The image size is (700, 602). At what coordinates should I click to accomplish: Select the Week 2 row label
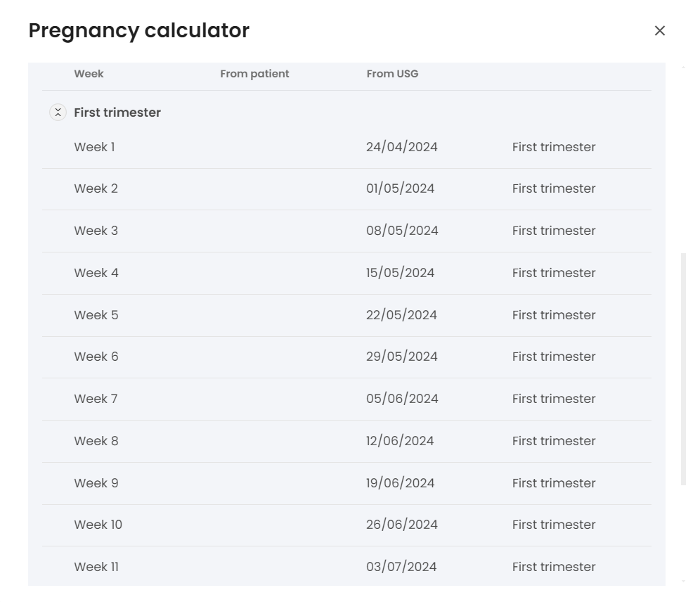[96, 188]
